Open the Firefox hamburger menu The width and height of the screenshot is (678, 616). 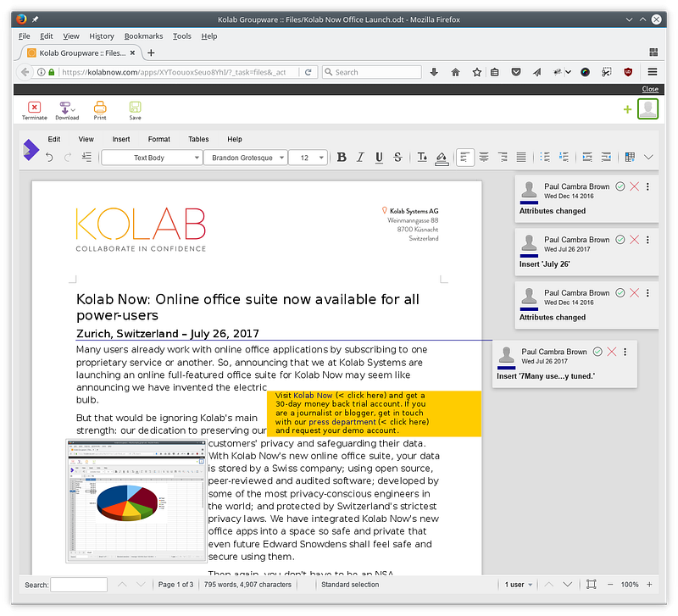click(653, 72)
